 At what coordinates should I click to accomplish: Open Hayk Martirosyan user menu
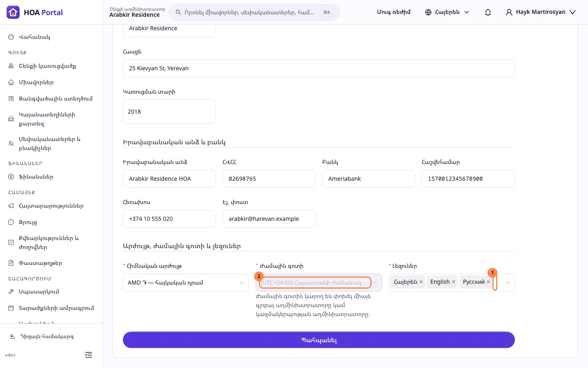[x=541, y=12]
